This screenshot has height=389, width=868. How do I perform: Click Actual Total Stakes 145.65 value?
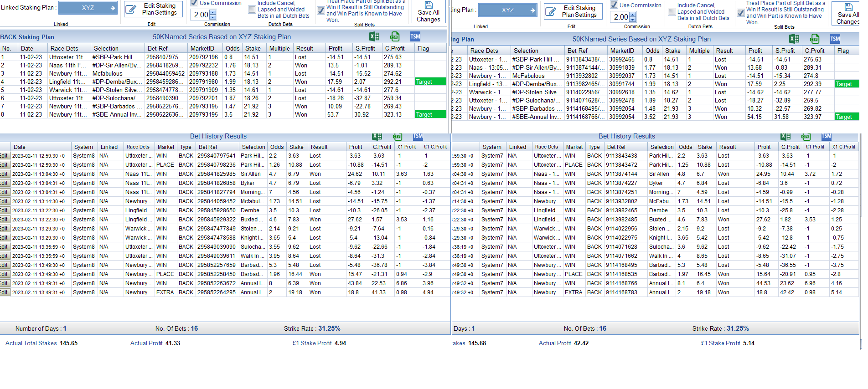[x=68, y=343]
